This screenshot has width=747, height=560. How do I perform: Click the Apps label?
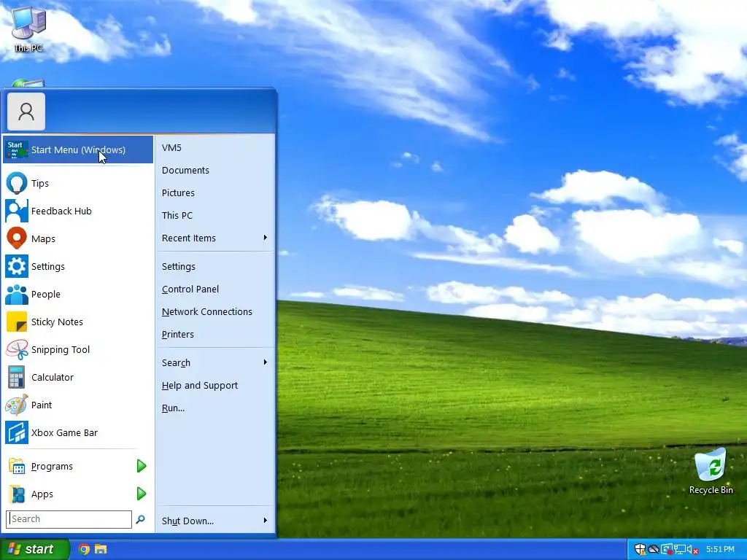click(42, 494)
